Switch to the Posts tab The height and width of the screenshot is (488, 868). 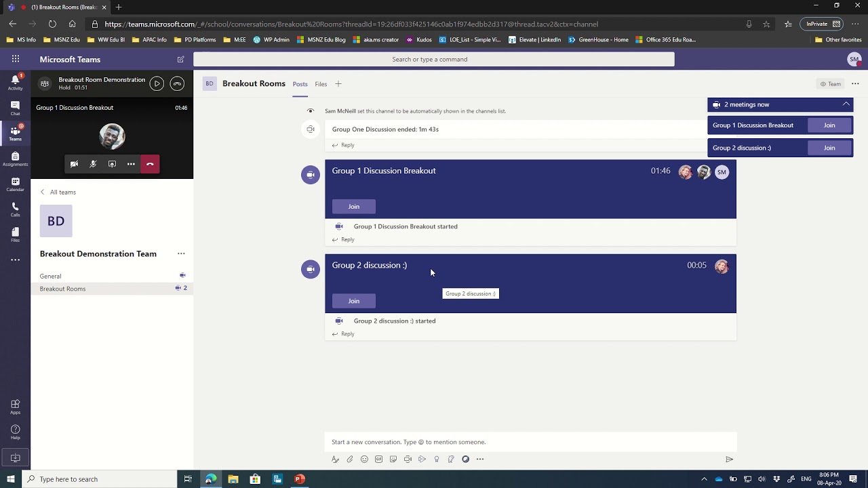300,84
